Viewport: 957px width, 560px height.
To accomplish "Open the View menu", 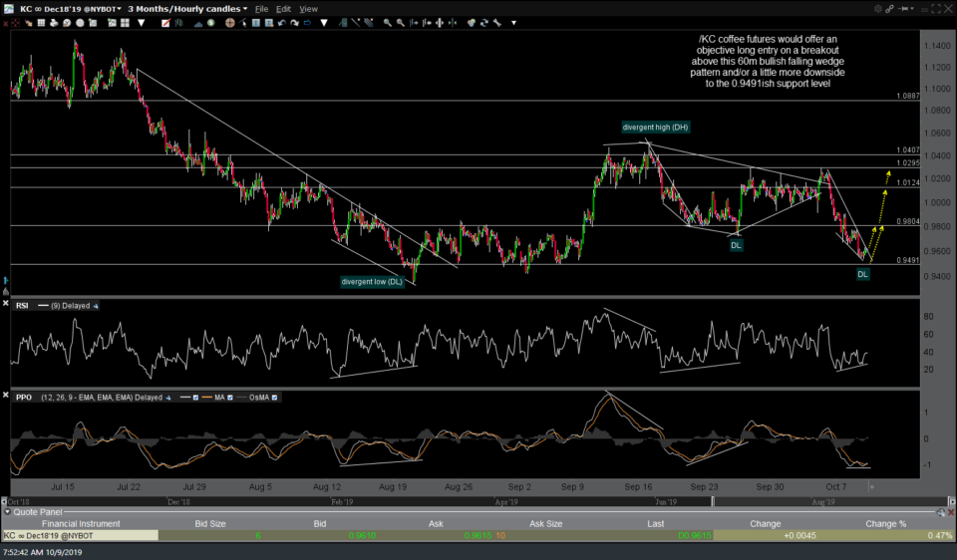I will click(308, 8).
